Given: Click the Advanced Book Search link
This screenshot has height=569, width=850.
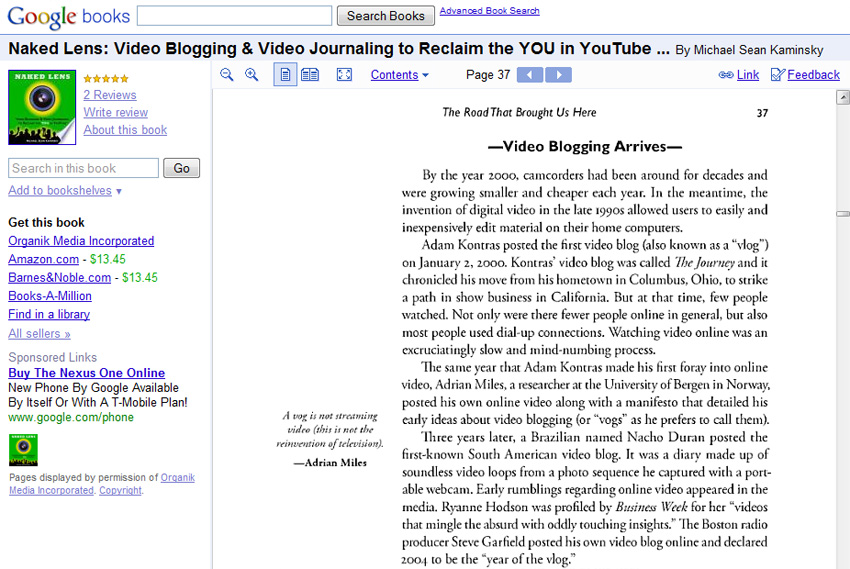Looking at the screenshot, I should [489, 11].
